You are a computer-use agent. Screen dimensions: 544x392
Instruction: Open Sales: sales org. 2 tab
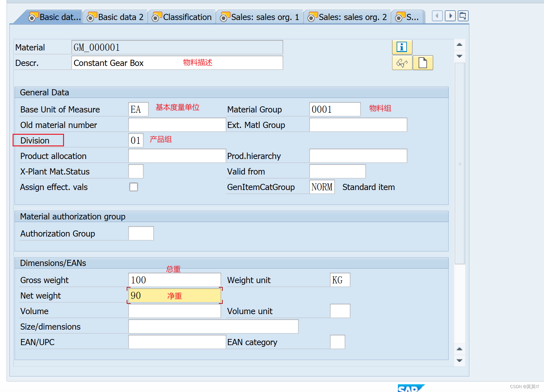[x=347, y=17]
